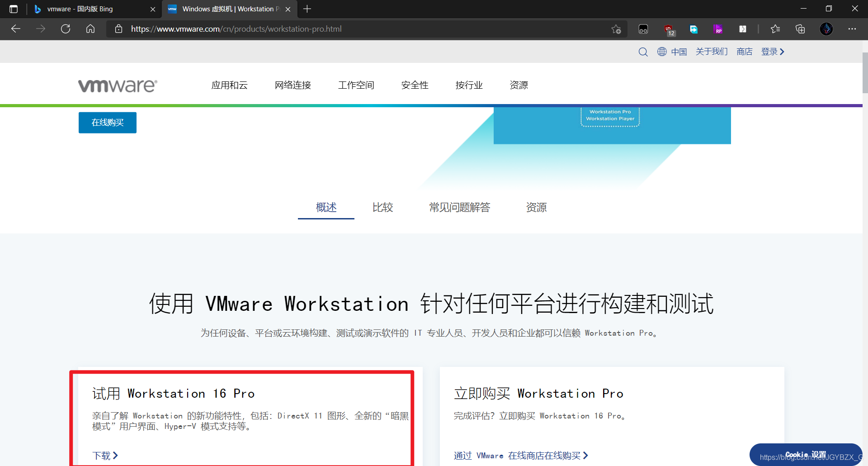Switch to vmware - 国内版 Bing tab
868x466 pixels.
pyautogui.click(x=94, y=9)
